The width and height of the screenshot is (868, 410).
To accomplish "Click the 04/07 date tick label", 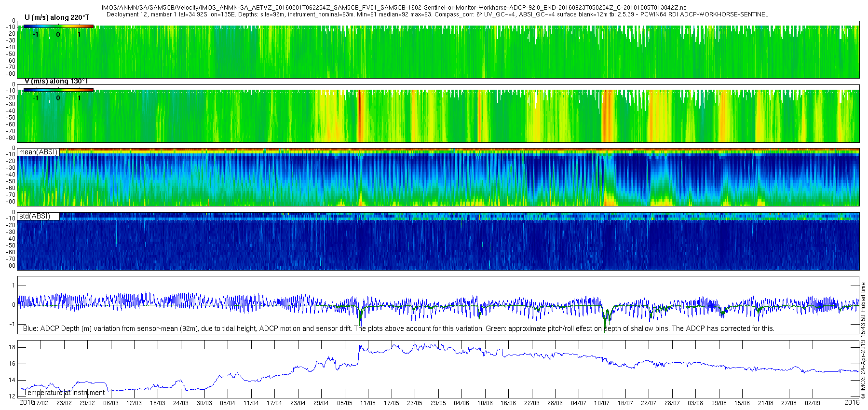I will [578, 403].
